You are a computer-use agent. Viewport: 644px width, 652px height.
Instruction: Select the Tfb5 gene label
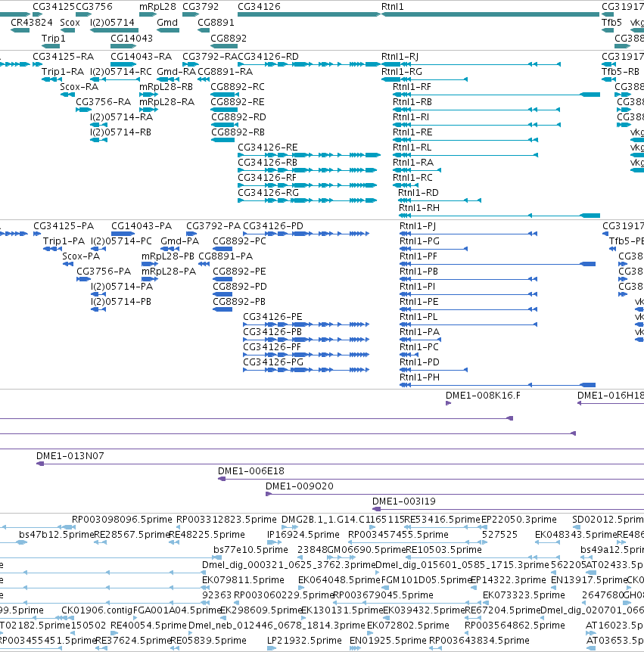611,23
